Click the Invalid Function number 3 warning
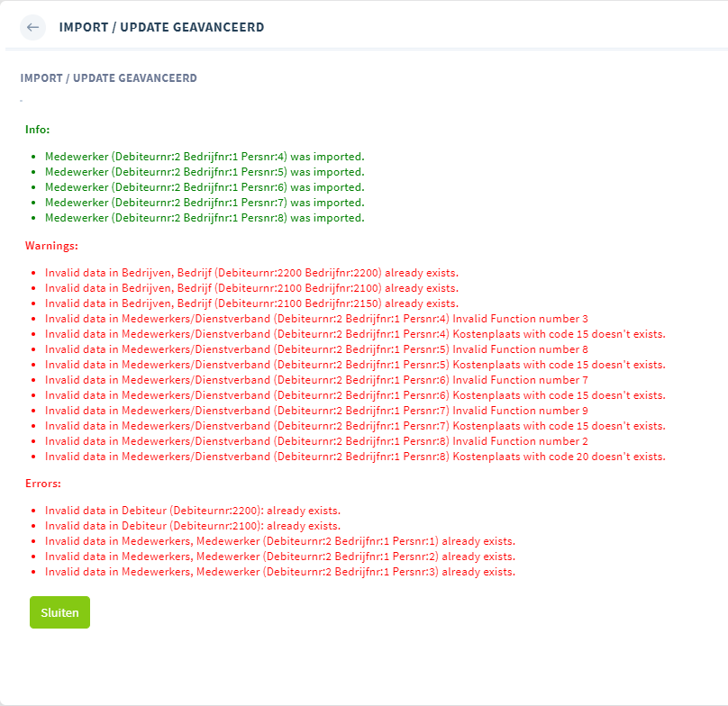Viewport: 728px width, 706px height. 316,319
